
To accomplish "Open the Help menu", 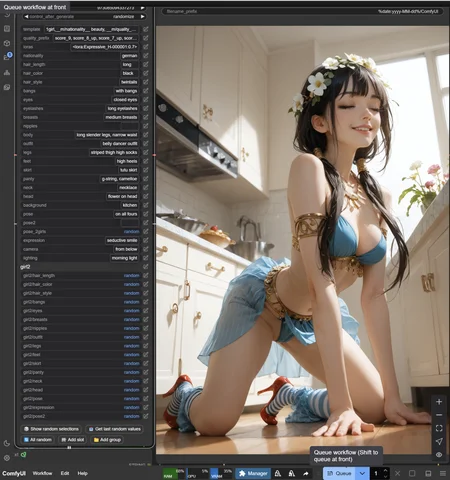I will (82, 473).
